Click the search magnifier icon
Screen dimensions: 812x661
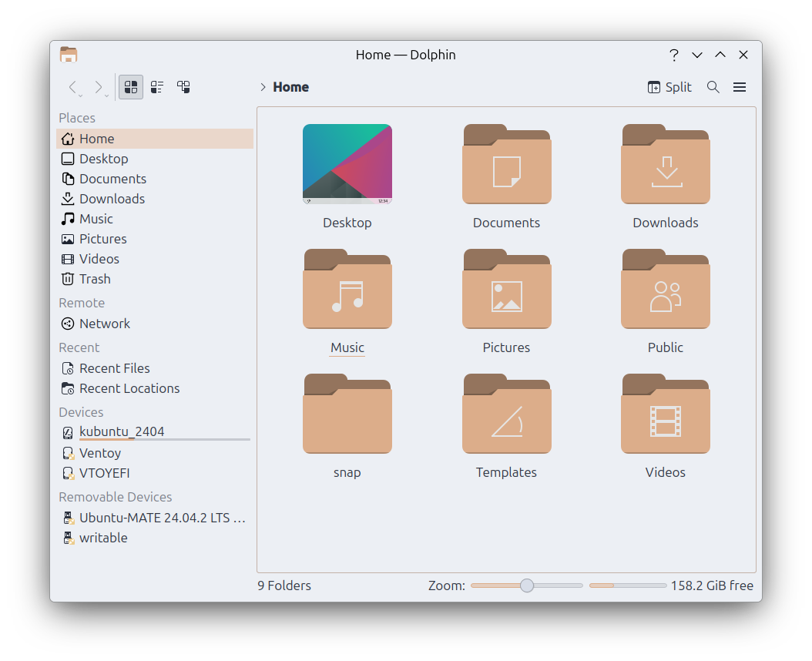[713, 87]
